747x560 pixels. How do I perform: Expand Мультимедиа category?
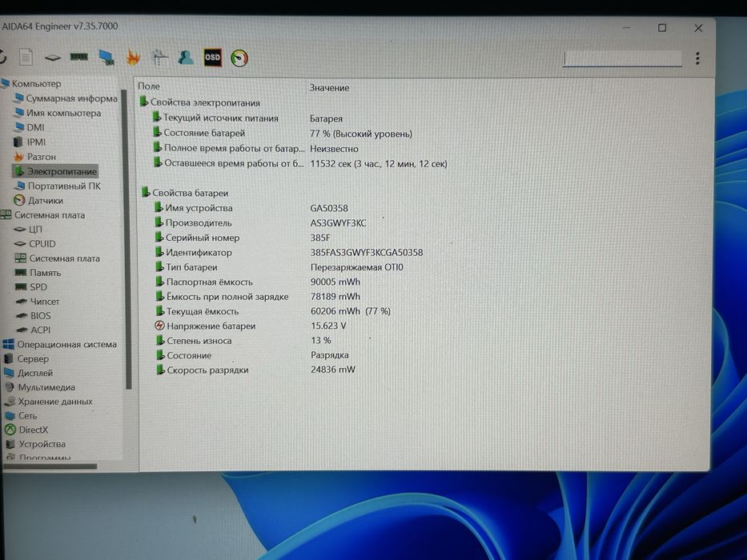pyautogui.click(x=40, y=387)
